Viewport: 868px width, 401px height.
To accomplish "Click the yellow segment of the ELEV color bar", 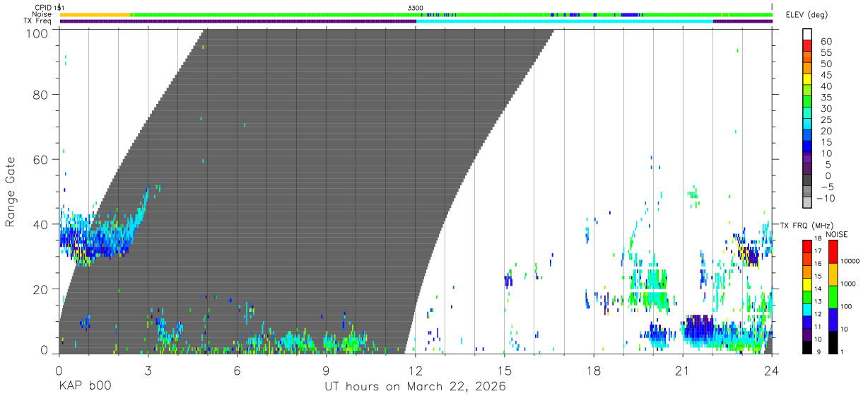I will click(x=807, y=79).
